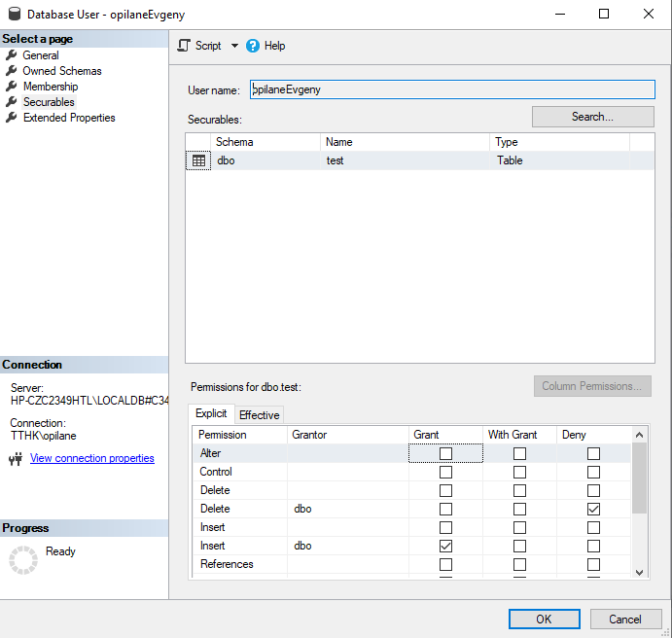Uncheck Grant for Insert granted by dbo
The width and height of the screenshot is (672, 638).
445,546
